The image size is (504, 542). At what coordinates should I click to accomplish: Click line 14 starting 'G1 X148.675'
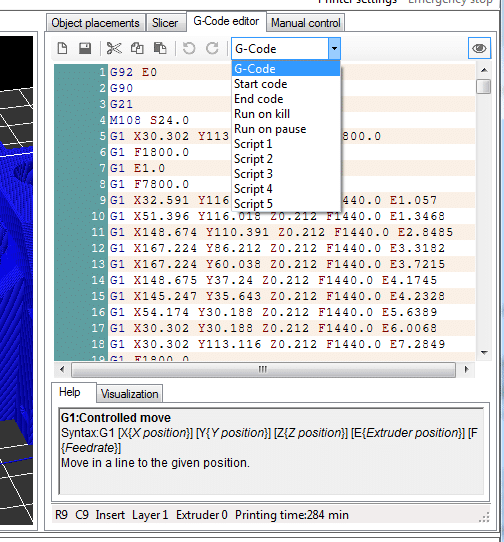pyautogui.click(x=273, y=280)
